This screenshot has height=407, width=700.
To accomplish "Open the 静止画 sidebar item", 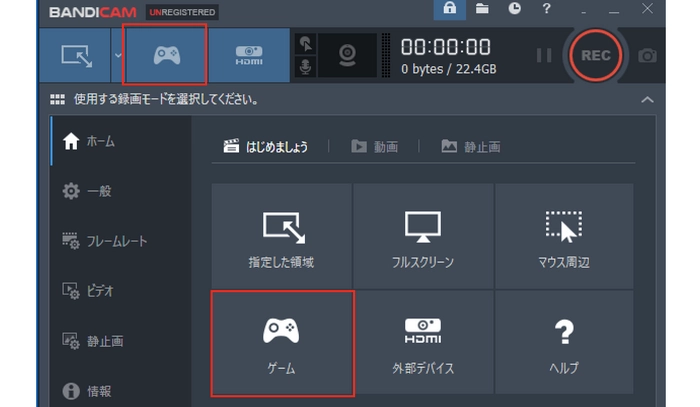I will 121,341.
